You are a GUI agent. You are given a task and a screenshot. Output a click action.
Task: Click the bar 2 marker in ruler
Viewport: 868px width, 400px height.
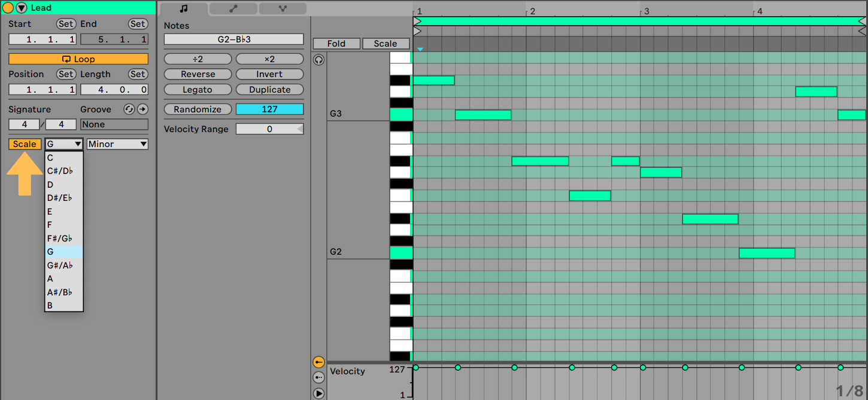click(x=533, y=11)
